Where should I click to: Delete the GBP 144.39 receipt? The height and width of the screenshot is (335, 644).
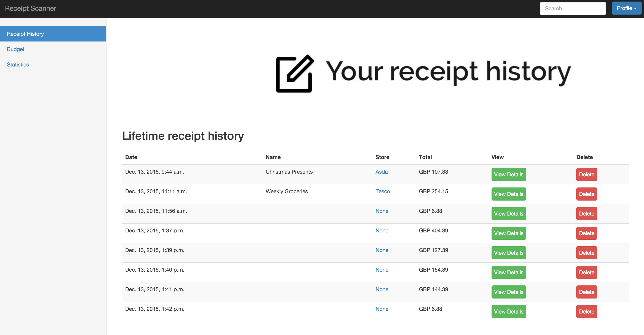tap(586, 292)
